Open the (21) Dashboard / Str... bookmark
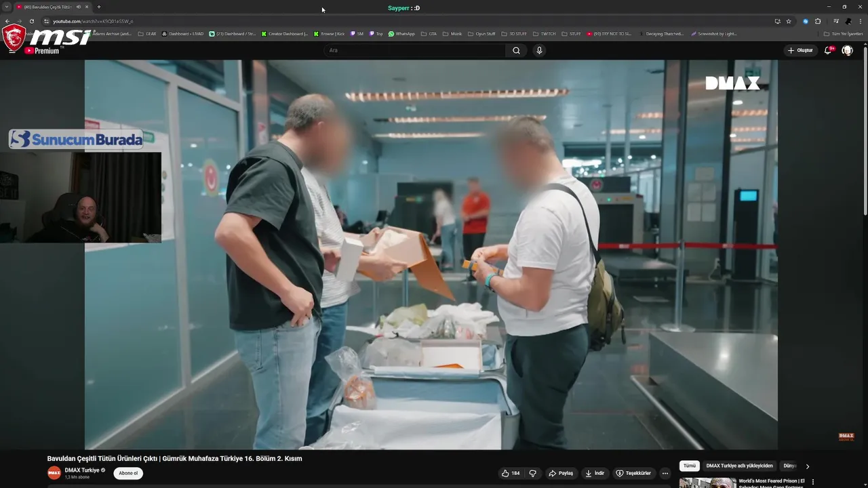Screen dimensions: 868x488 tap(232, 33)
